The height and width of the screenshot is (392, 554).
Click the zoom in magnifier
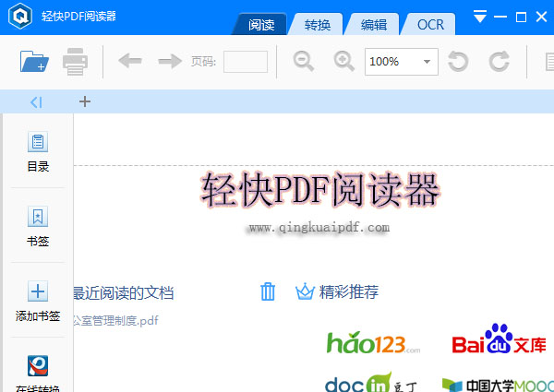pyautogui.click(x=343, y=61)
